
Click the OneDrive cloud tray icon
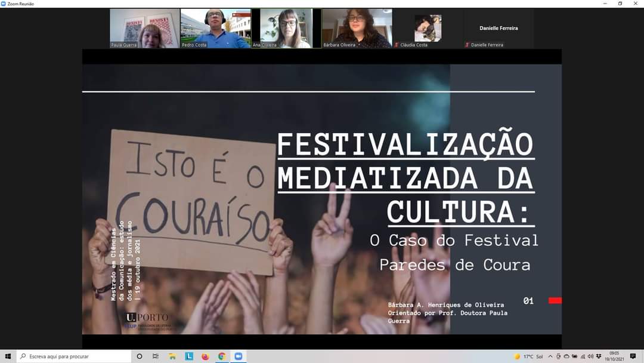(566, 356)
